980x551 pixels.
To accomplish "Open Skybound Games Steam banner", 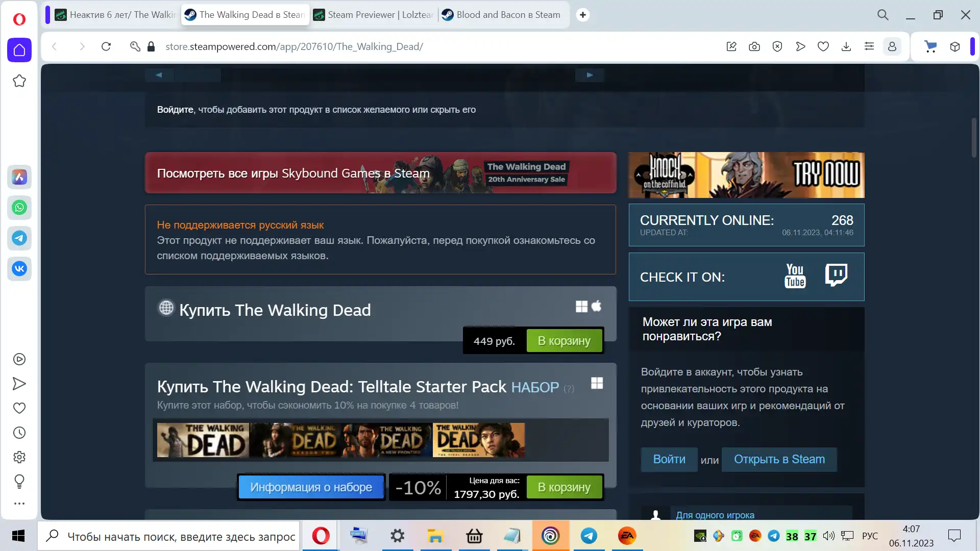I will pyautogui.click(x=381, y=173).
